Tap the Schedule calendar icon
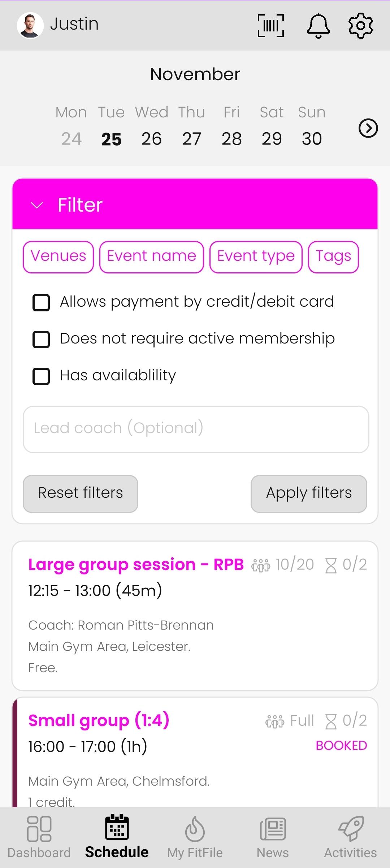The width and height of the screenshot is (390, 868). (x=117, y=827)
